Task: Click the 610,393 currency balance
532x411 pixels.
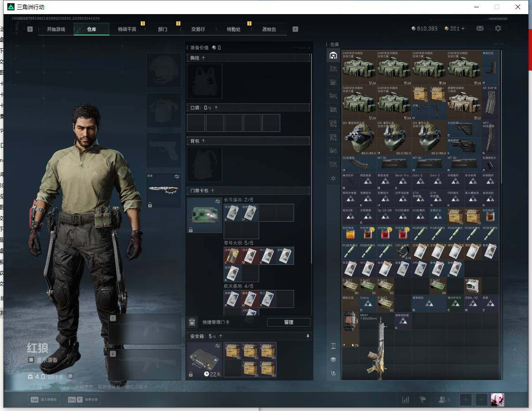Action: click(x=425, y=29)
